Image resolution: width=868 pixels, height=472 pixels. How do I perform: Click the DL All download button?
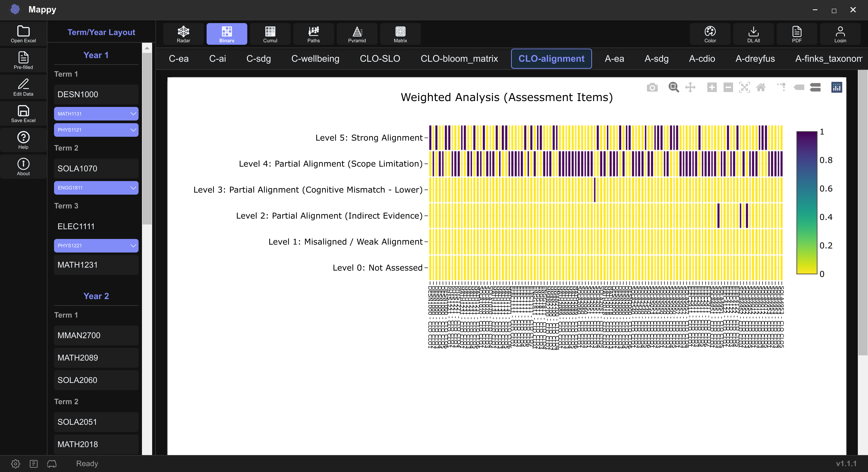tap(753, 34)
